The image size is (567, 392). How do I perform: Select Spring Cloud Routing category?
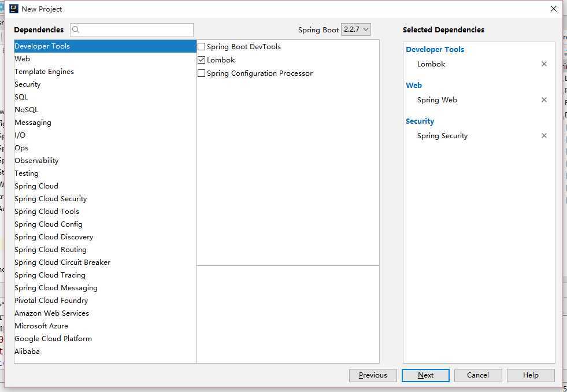tap(105, 250)
